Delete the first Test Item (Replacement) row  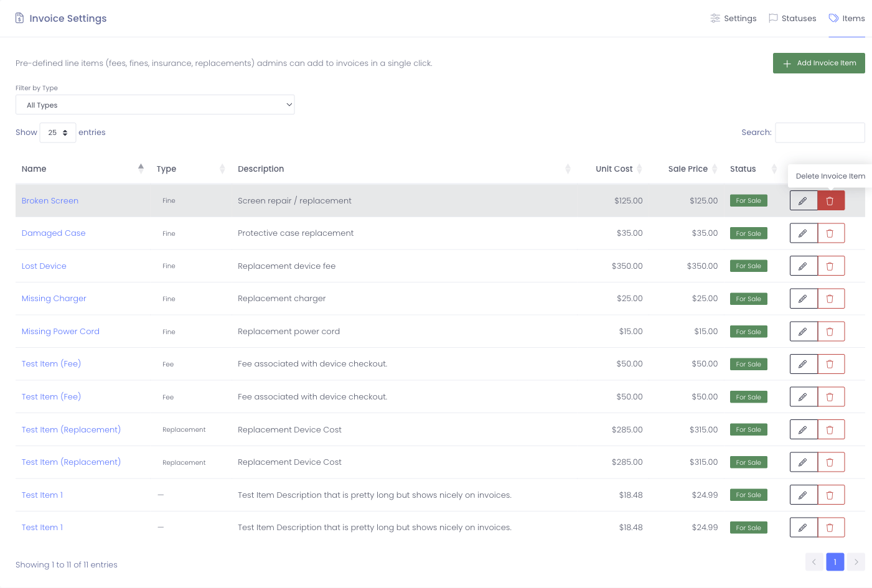(x=831, y=429)
